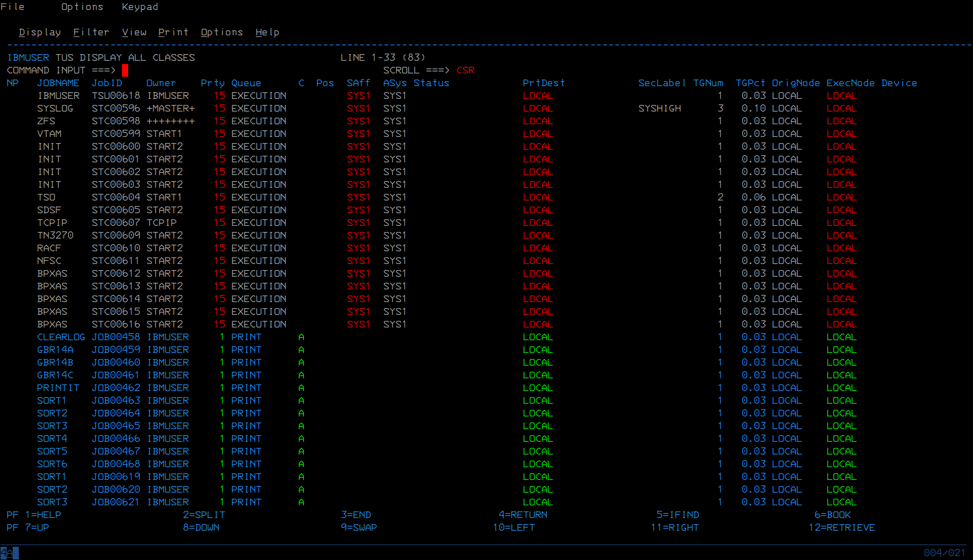Select the GBR14A job name
This screenshot has height=560, width=973.
pyautogui.click(x=55, y=350)
